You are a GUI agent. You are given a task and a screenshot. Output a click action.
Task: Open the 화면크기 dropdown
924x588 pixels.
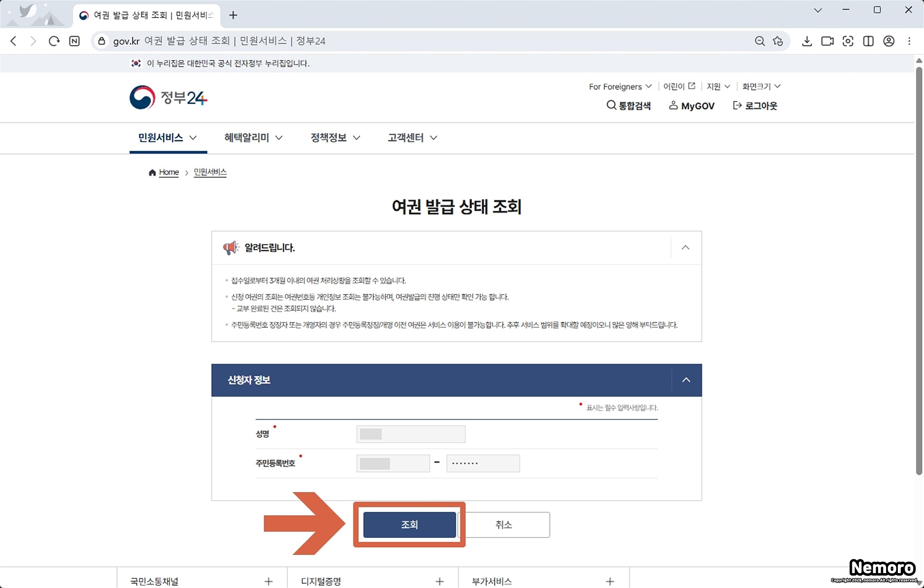pos(761,87)
